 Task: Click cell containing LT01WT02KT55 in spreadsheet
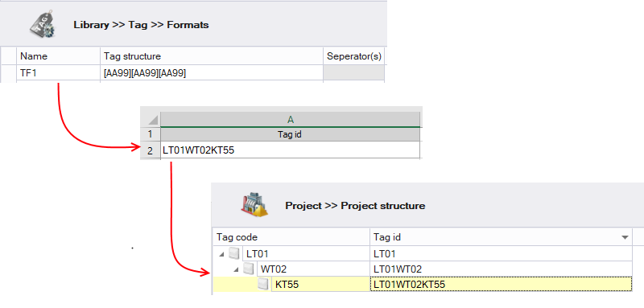(x=291, y=150)
